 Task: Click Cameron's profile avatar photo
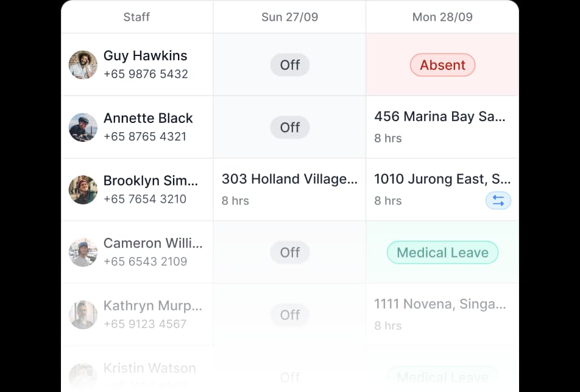point(83,252)
